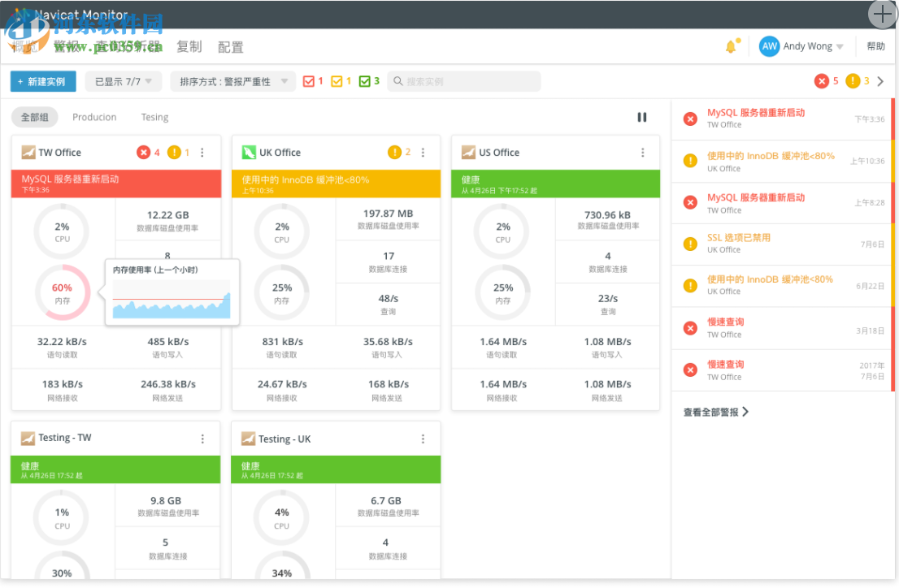Open the TW Office card options menu

click(x=202, y=153)
